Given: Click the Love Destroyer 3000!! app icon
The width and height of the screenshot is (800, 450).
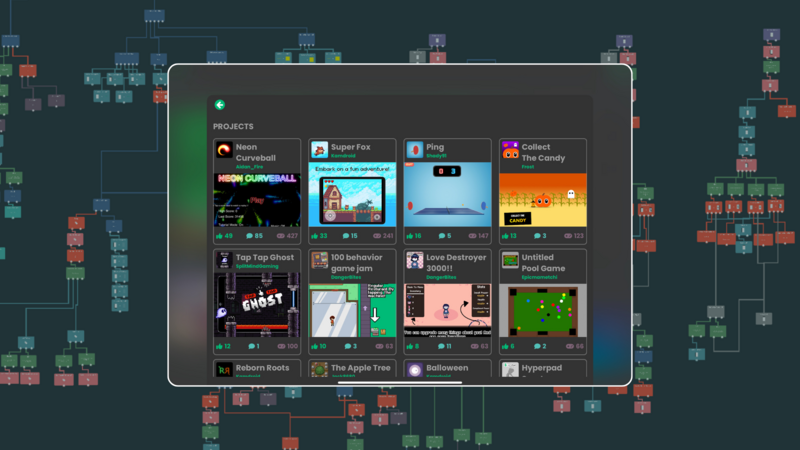Looking at the screenshot, I should click(x=415, y=260).
